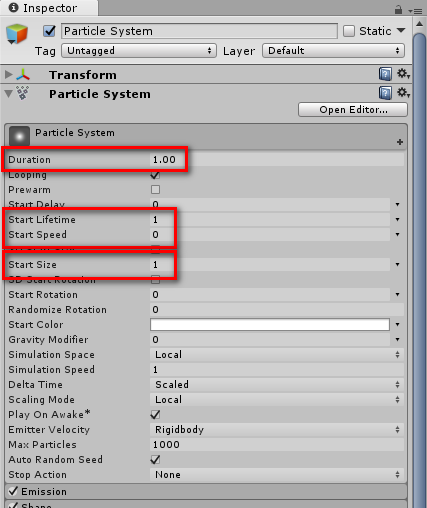Viewport: 427px width, 508px height.
Task: Open Start Size mode dropdown arrow
Action: 397,264
